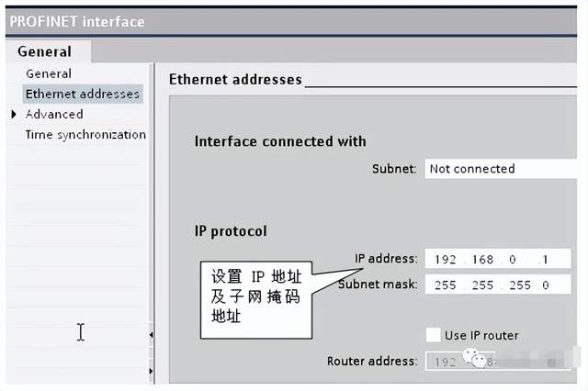Image resolution: width=588 pixels, height=391 pixels.
Task: Select Time synchronization in the navigation tree
Action: (x=85, y=135)
